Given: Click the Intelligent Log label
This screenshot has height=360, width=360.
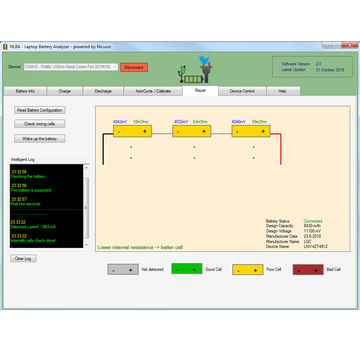Looking at the screenshot, I should point(23,160).
